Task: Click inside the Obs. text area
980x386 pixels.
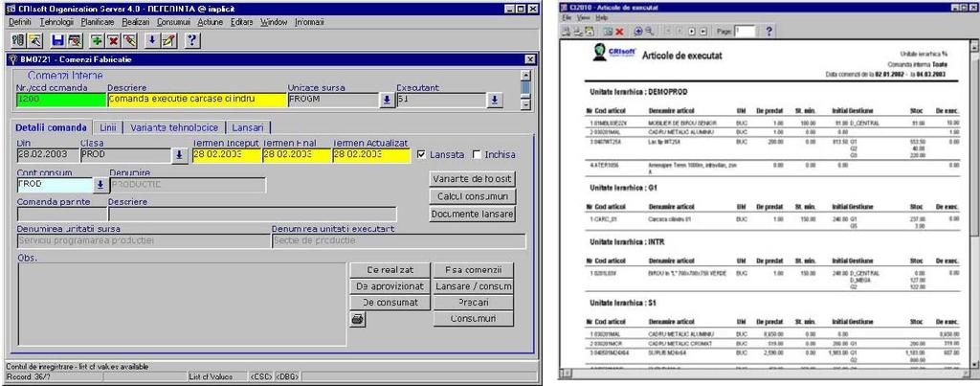Action: pyautogui.click(x=181, y=304)
